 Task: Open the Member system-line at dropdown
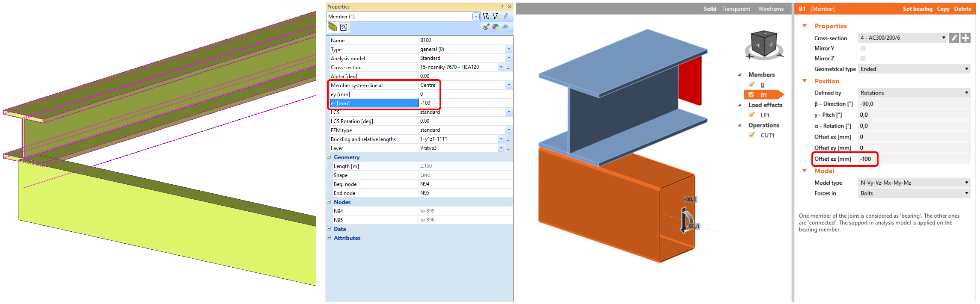[x=509, y=85]
